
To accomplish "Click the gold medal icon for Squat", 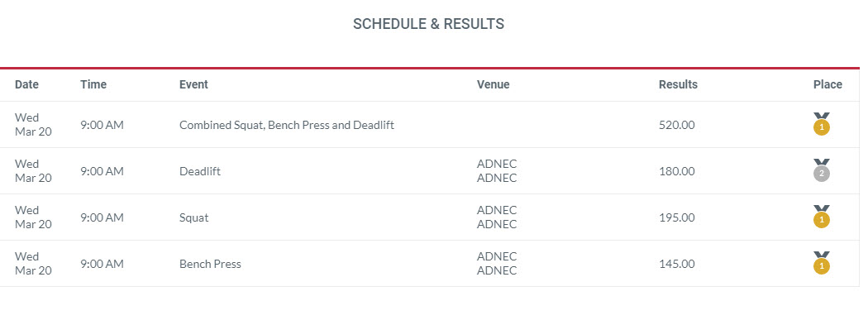I will 822,217.
